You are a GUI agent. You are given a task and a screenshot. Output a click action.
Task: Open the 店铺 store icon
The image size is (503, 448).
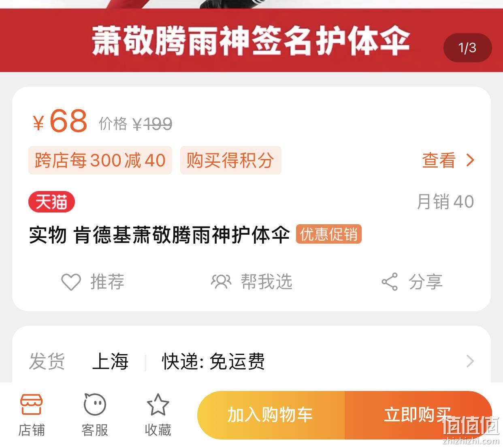(32, 404)
